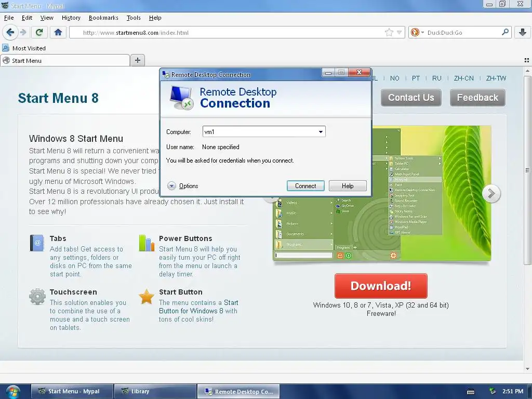Viewport: 532px width, 399px height.
Task: Click the Power Buttons heading
Action: tap(185, 238)
